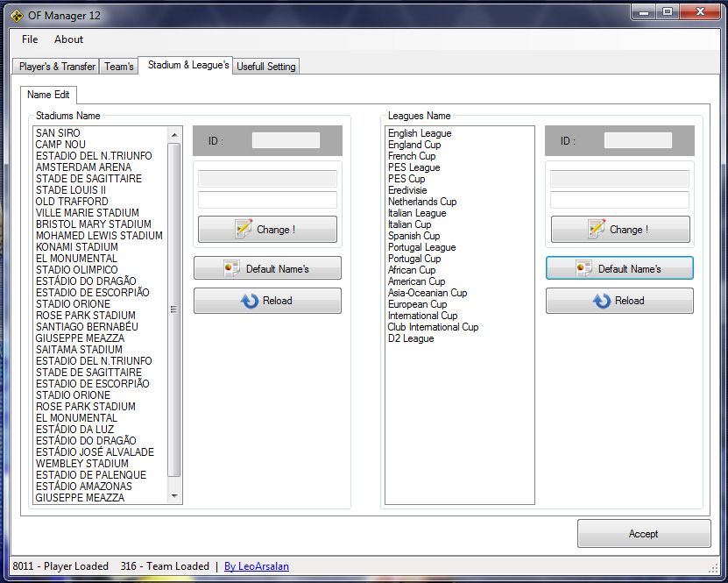Open the Team's tab
Viewport: 728px width, 583px height.
119,67
